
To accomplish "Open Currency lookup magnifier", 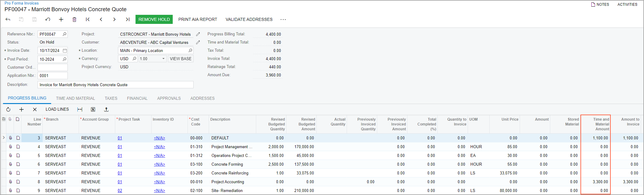I will tap(135, 59).
